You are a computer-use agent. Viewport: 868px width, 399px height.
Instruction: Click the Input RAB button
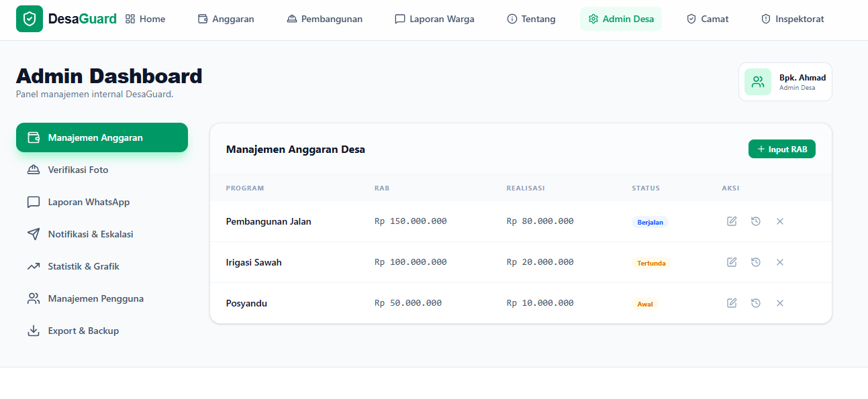click(782, 149)
